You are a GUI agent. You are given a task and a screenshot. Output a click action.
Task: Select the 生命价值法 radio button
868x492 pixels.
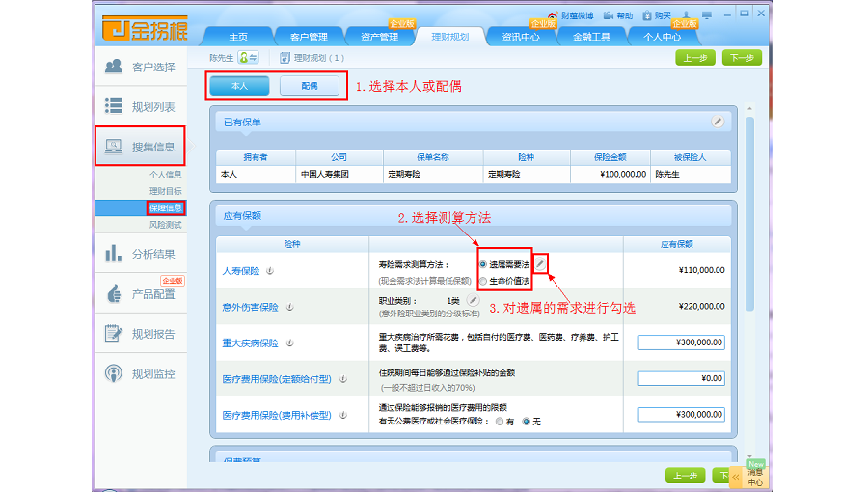point(483,281)
